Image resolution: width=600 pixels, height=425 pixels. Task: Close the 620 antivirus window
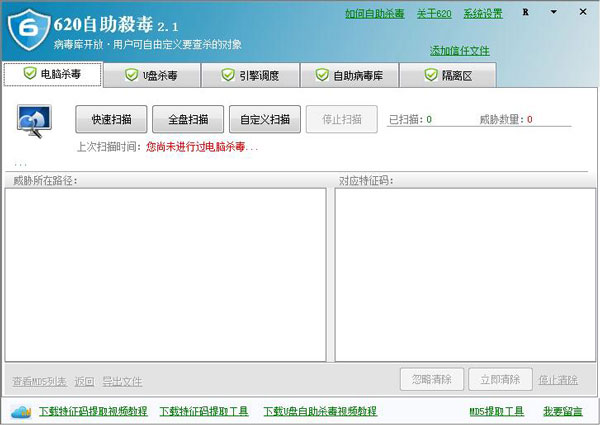pyautogui.click(x=583, y=12)
